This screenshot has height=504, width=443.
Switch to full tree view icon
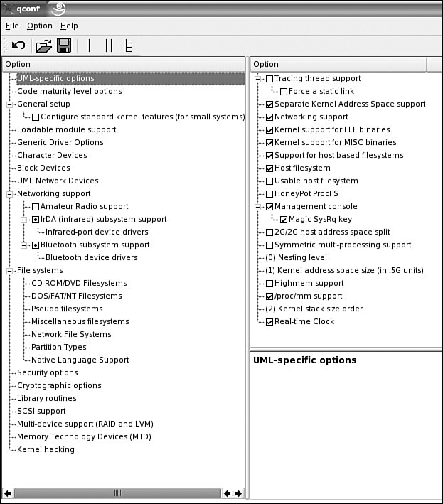[129, 45]
